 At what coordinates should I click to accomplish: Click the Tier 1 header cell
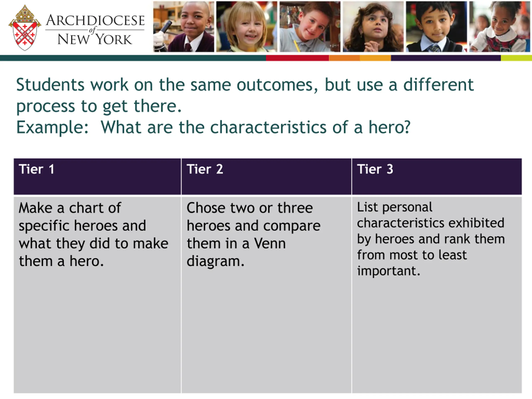(x=97, y=176)
